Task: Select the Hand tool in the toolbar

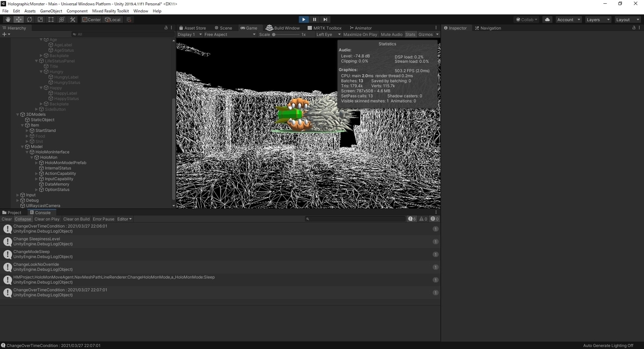Action: click(x=8, y=19)
